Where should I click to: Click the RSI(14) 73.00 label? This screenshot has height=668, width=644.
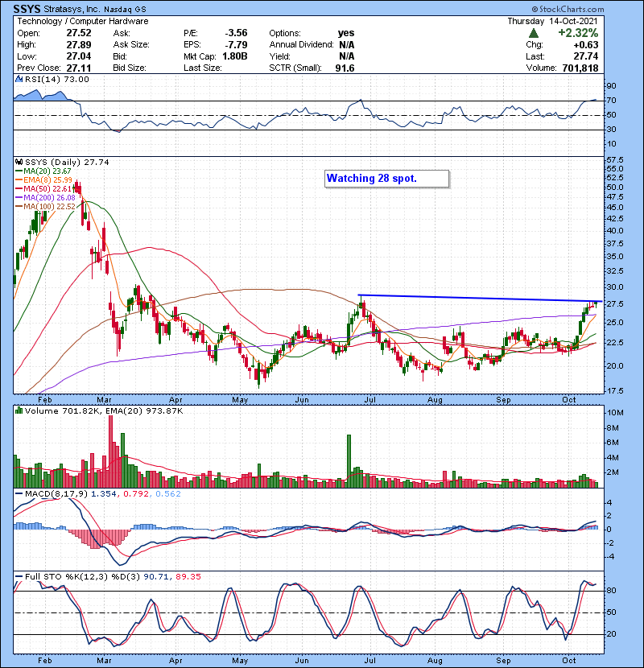[56, 79]
